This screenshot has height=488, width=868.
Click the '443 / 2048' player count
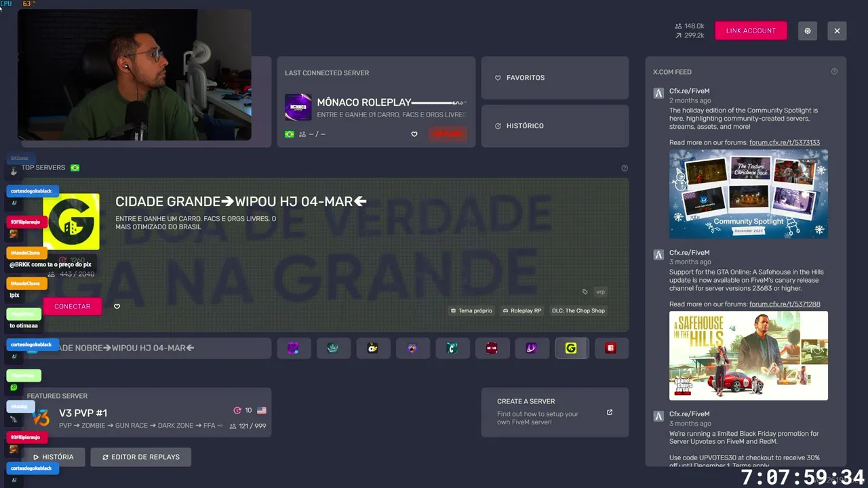77,274
